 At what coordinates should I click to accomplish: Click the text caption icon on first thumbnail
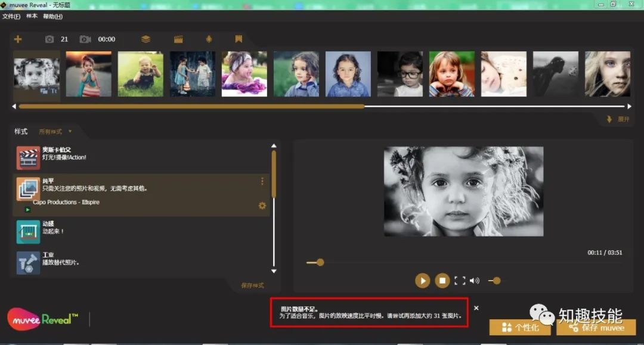point(54,91)
